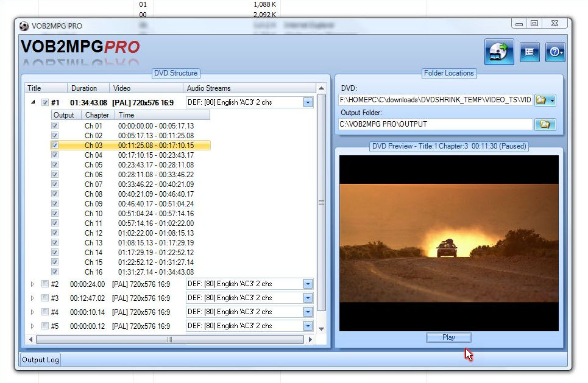The image size is (588, 383).
Task: Click the DVD preview video frame
Action: [x=449, y=243]
